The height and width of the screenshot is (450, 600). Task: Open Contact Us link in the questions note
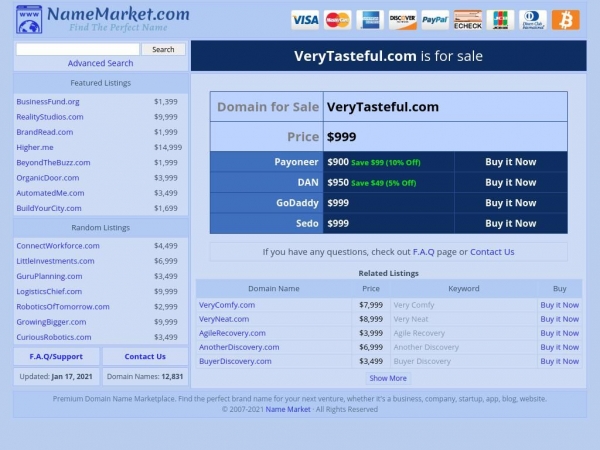[492, 252]
